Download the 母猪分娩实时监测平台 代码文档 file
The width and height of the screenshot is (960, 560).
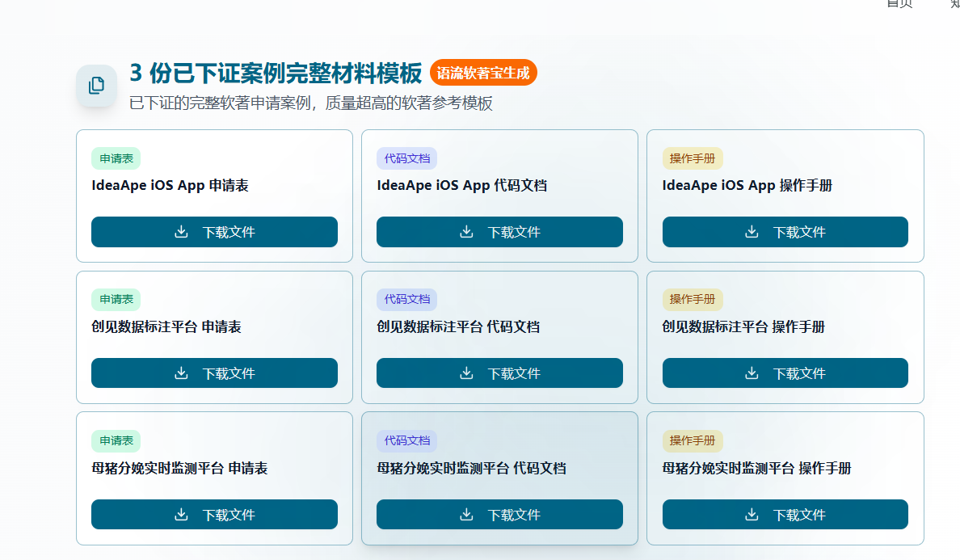pyautogui.click(x=499, y=514)
